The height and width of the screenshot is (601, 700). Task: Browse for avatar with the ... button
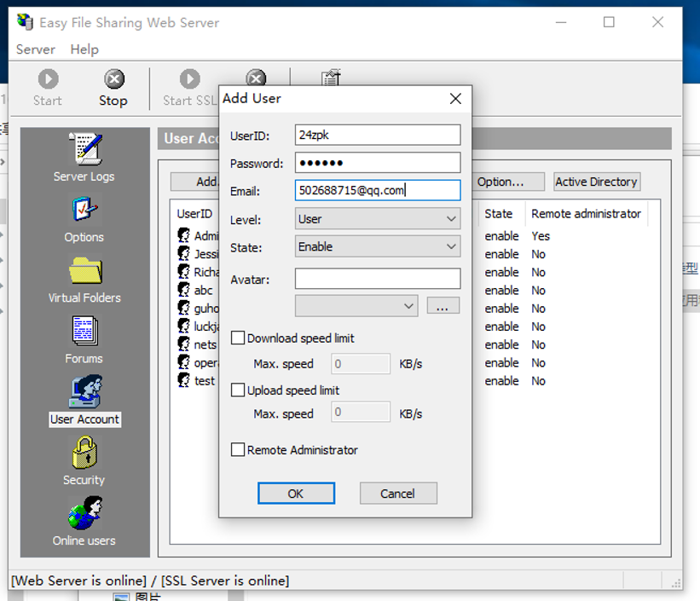pyautogui.click(x=443, y=306)
